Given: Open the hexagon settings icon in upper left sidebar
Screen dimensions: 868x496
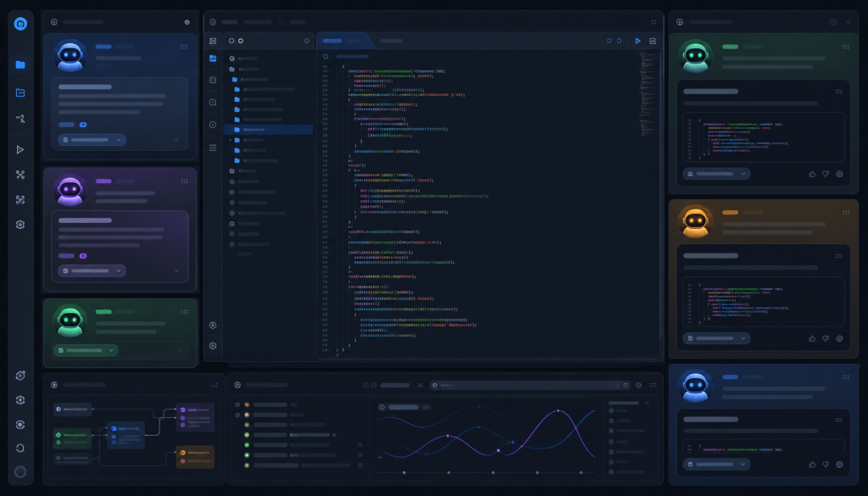Looking at the screenshot, I should 20,225.
